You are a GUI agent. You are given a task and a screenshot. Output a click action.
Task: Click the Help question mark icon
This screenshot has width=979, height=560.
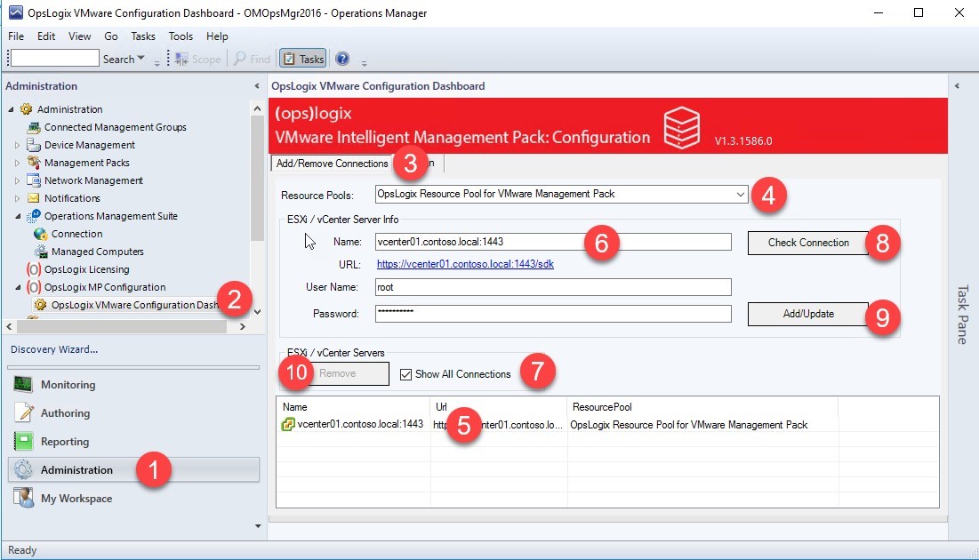[x=342, y=59]
